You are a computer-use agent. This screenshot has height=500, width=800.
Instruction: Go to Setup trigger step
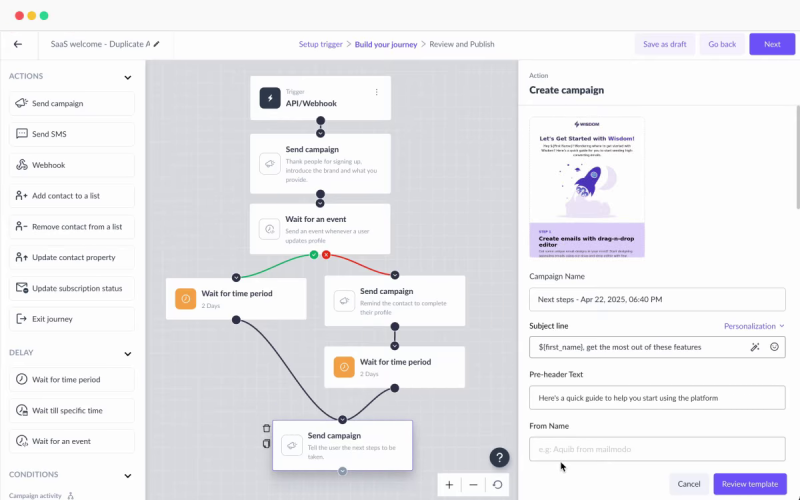click(x=320, y=44)
